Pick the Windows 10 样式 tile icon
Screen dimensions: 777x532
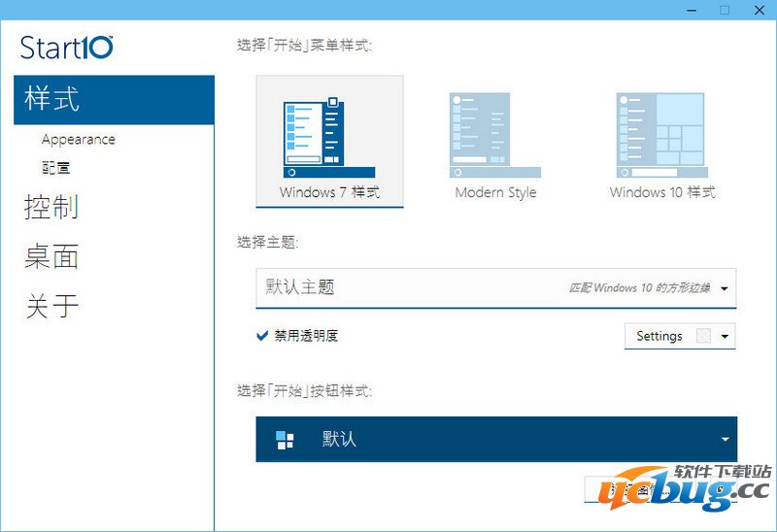pyautogui.click(x=661, y=134)
